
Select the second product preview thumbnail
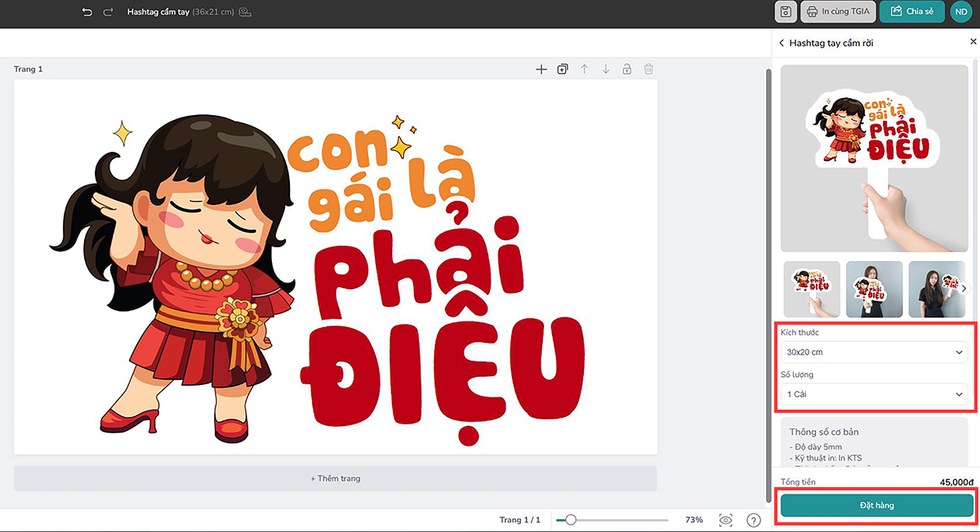click(874, 289)
